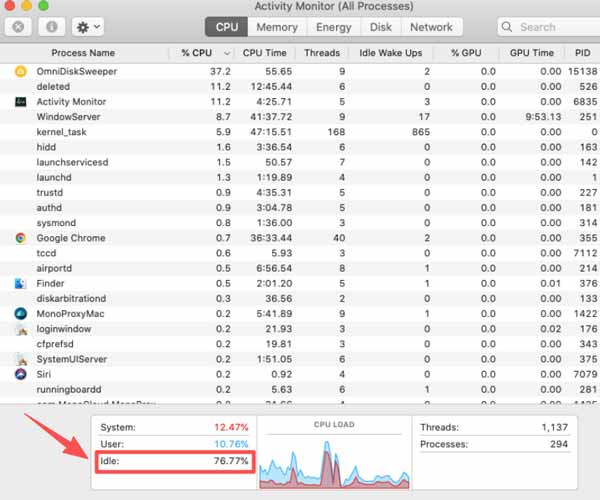
Task: Select the loginwindow process name
Action: (x=64, y=329)
